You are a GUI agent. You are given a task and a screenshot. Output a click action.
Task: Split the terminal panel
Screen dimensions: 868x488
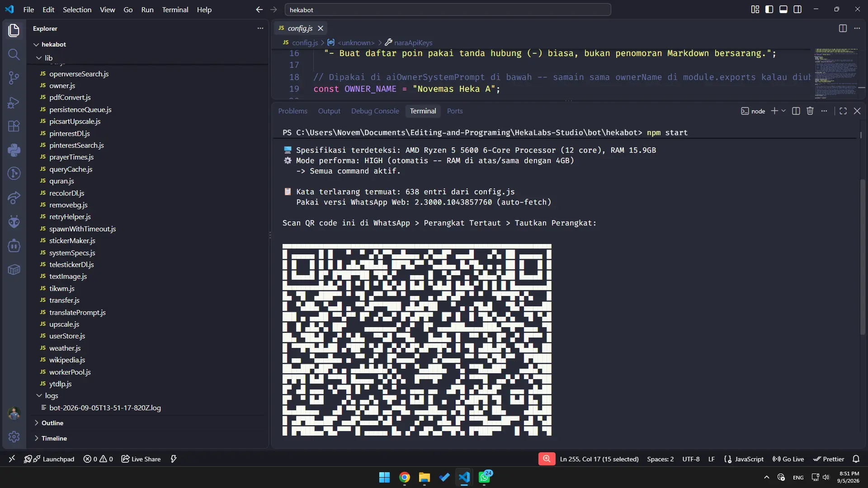click(x=796, y=111)
